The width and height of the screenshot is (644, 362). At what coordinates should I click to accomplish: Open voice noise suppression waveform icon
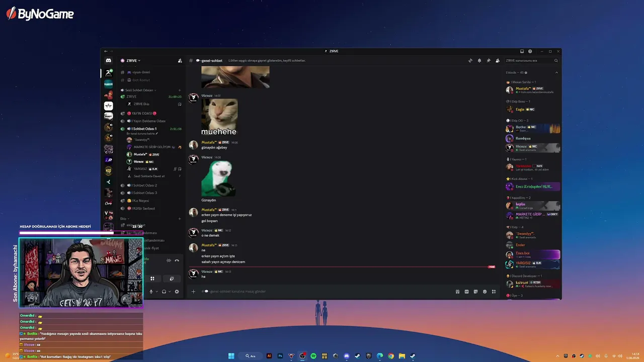click(169, 260)
